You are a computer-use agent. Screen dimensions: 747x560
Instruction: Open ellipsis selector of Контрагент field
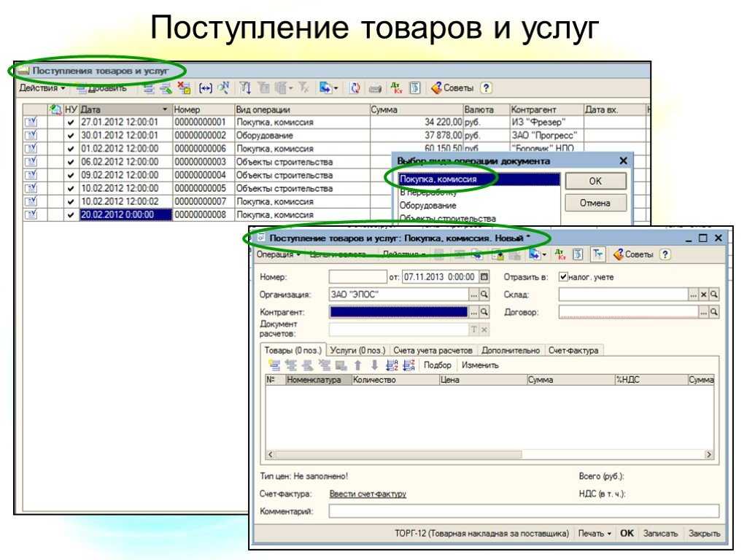pyautogui.click(x=473, y=312)
